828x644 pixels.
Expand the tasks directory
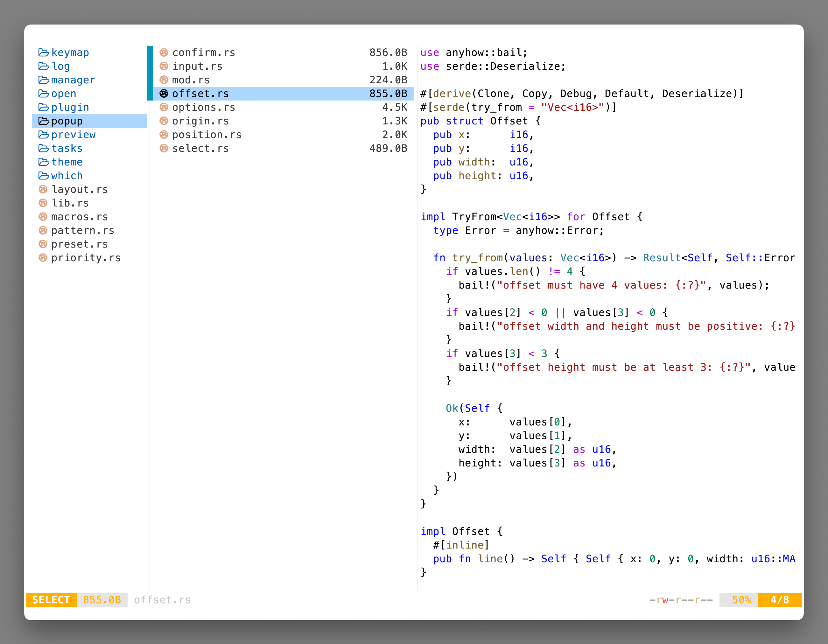click(67, 148)
